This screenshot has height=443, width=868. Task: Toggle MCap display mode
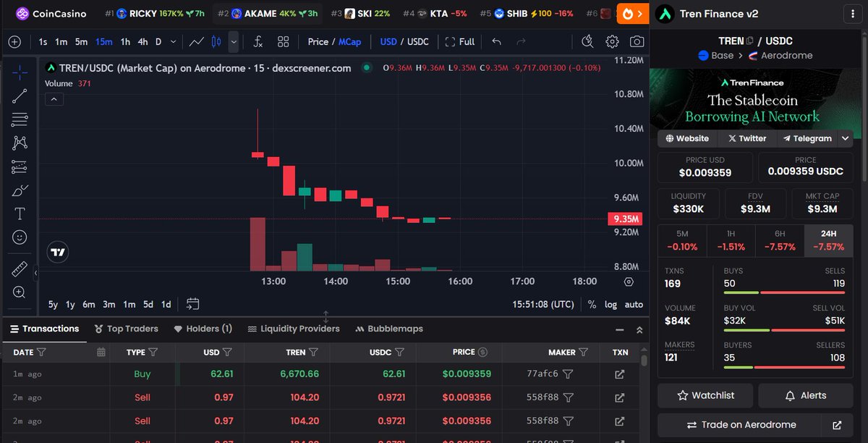(349, 42)
